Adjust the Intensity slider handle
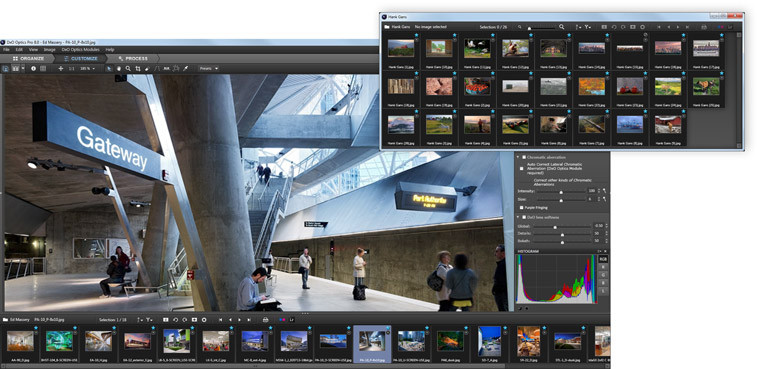The image size is (757, 369). [561, 192]
